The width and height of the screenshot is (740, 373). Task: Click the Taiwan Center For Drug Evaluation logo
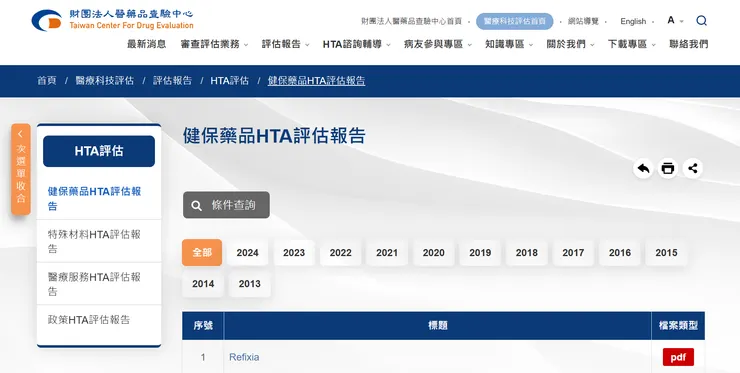112,20
